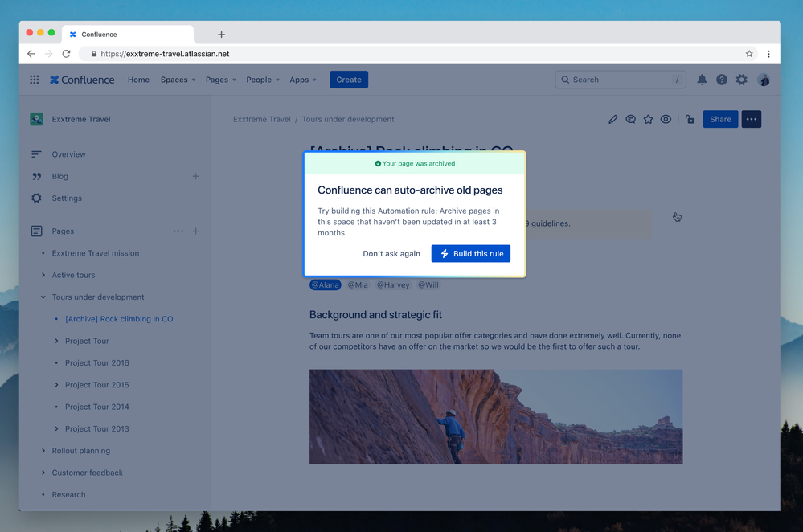Viewport: 803px width, 532px height.
Task: Expand the Rollout planning item
Action: coord(43,451)
